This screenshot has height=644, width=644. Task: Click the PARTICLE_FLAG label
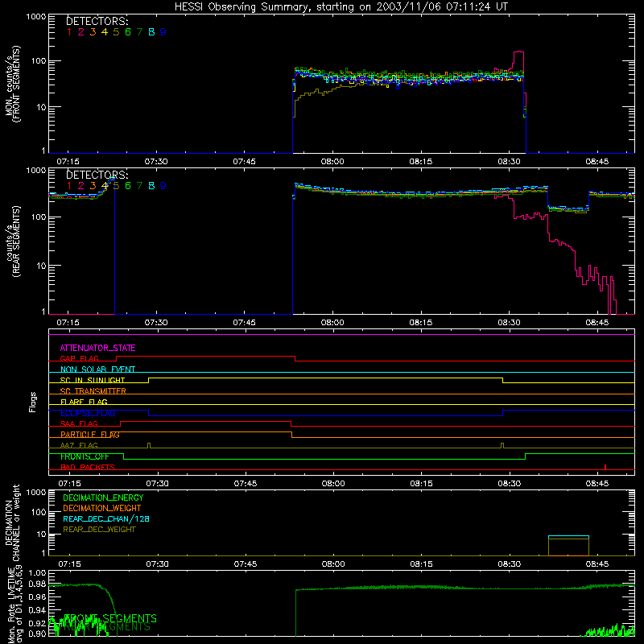pos(90,434)
